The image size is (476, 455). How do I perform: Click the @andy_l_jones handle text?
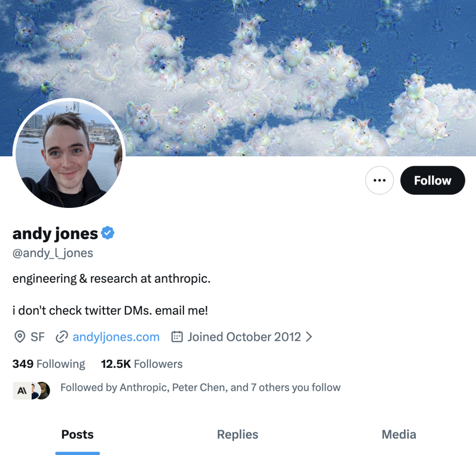tap(53, 253)
